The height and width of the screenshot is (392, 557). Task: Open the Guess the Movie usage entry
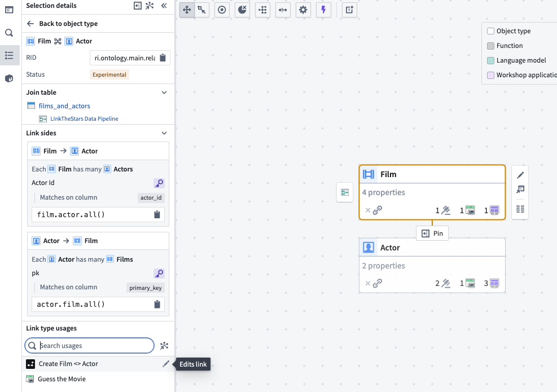coord(62,379)
